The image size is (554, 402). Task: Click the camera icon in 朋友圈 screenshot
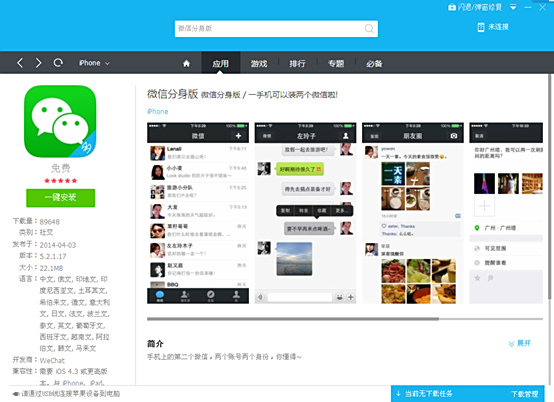point(454,136)
